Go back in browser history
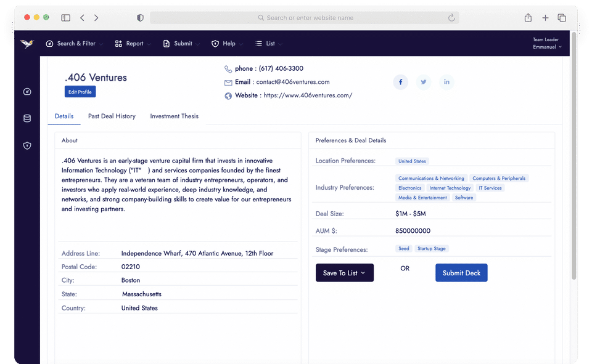Screen dimensions: 592x364 coord(82,18)
